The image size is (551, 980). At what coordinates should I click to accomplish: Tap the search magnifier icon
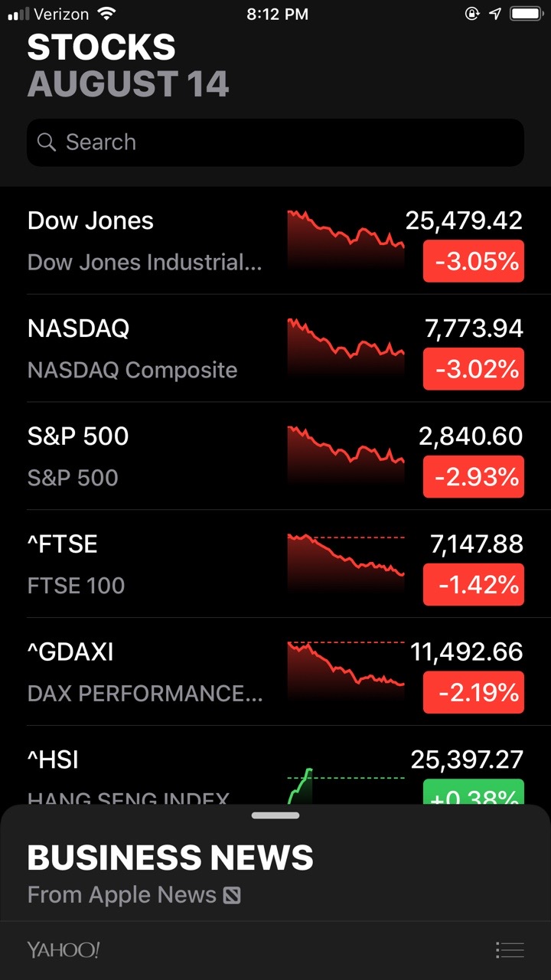click(x=47, y=142)
